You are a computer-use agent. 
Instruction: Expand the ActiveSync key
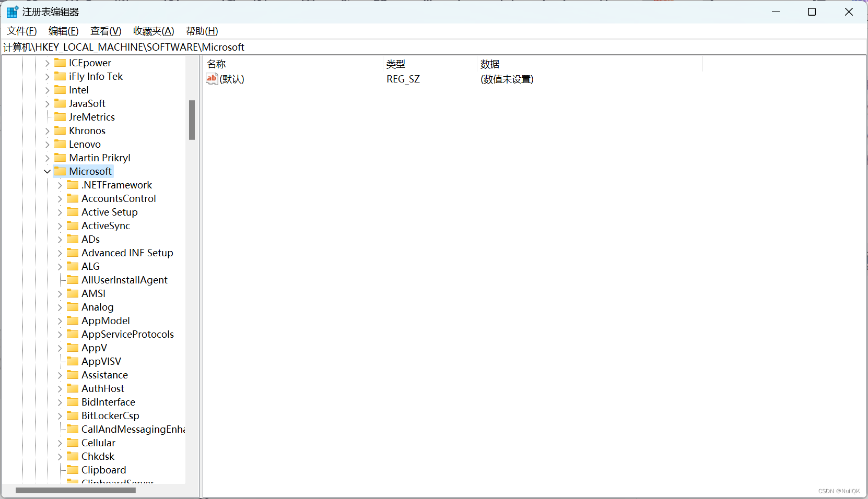pyautogui.click(x=60, y=225)
